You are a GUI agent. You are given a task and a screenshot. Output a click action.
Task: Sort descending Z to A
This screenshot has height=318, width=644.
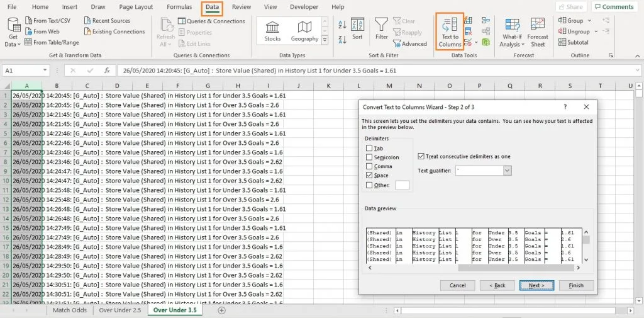pyautogui.click(x=342, y=40)
